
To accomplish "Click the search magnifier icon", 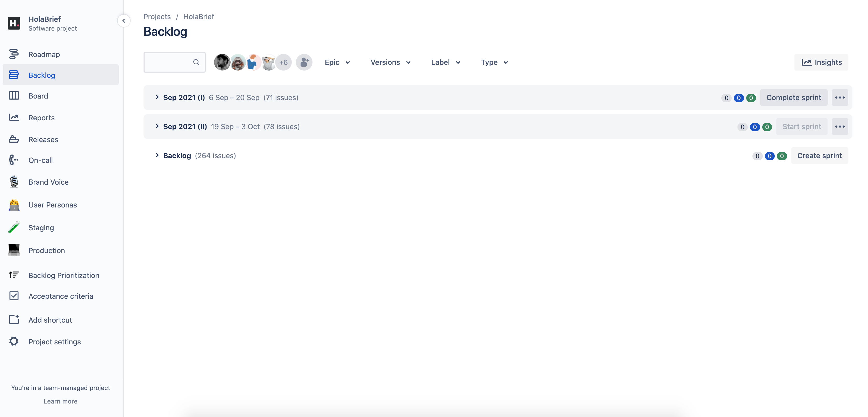I will (x=196, y=62).
